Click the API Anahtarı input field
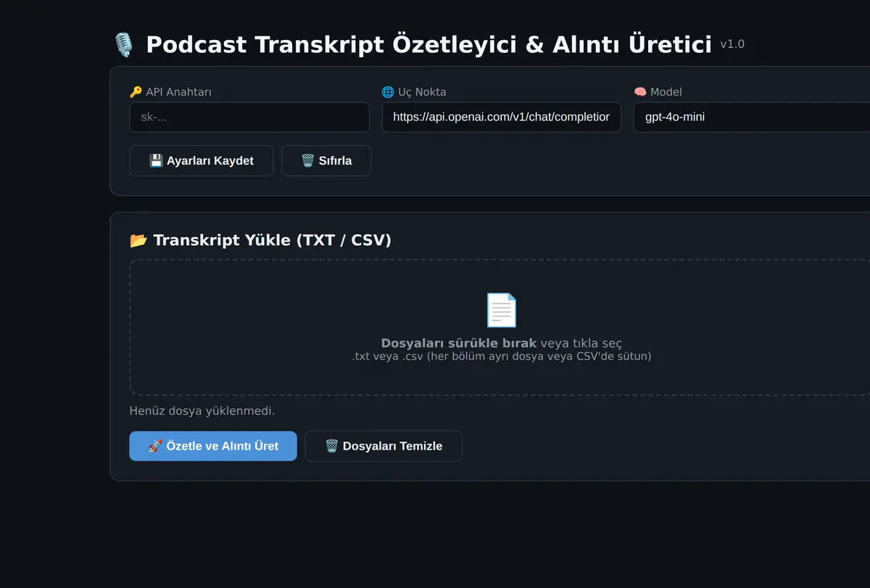870x588 pixels. coord(249,117)
